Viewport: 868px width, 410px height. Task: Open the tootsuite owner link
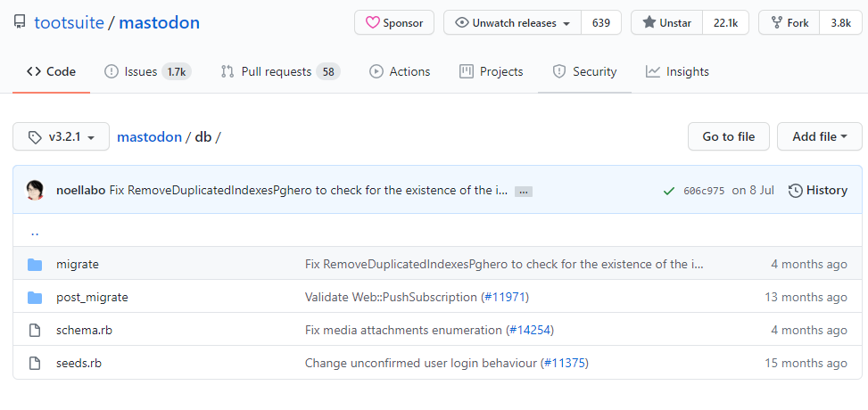[x=70, y=22]
